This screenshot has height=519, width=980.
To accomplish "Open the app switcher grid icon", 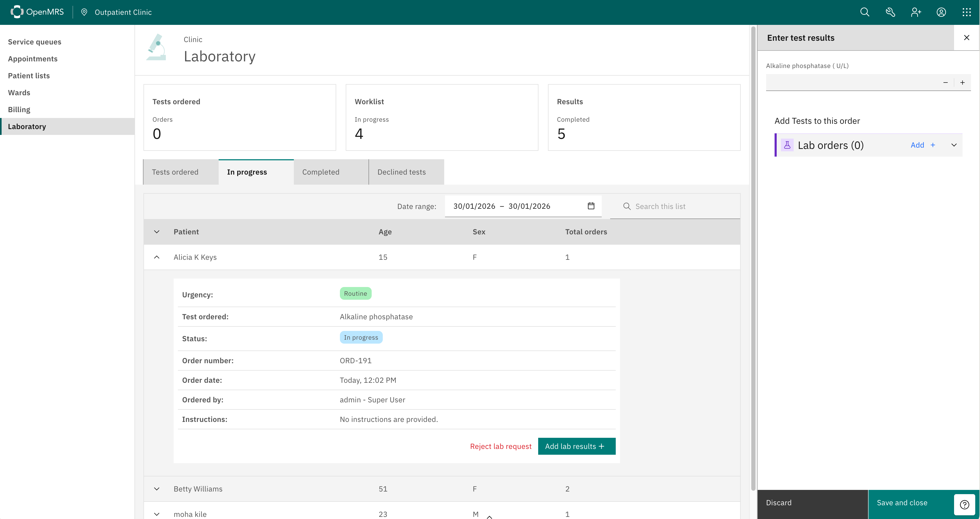I will point(966,12).
